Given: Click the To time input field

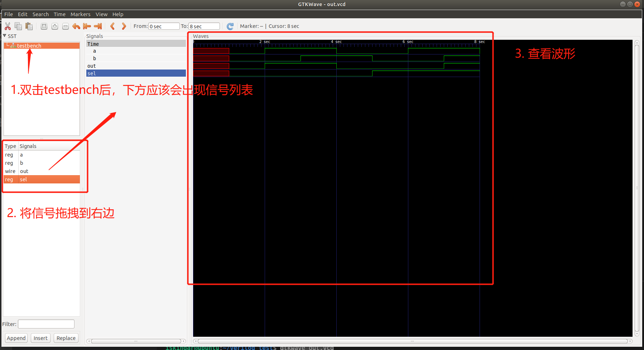Looking at the screenshot, I should pyautogui.click(x=204, y=26).
